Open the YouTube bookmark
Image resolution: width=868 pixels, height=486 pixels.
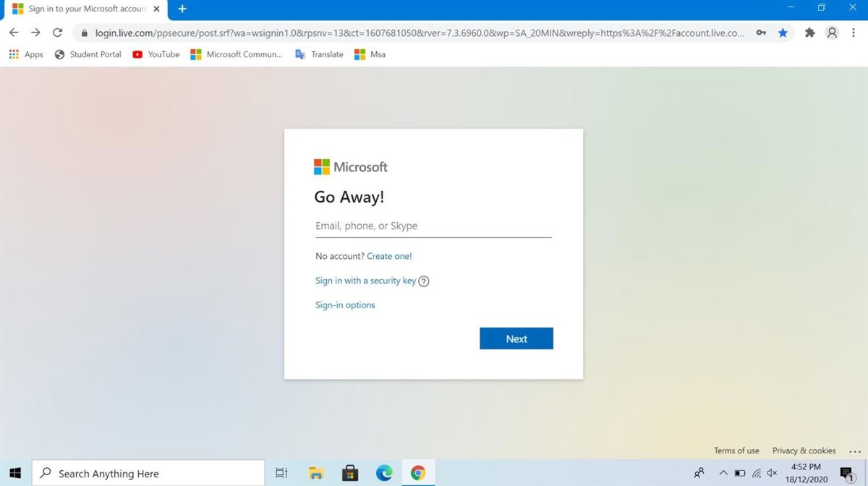pyautogui.click(x=156, y=54)
